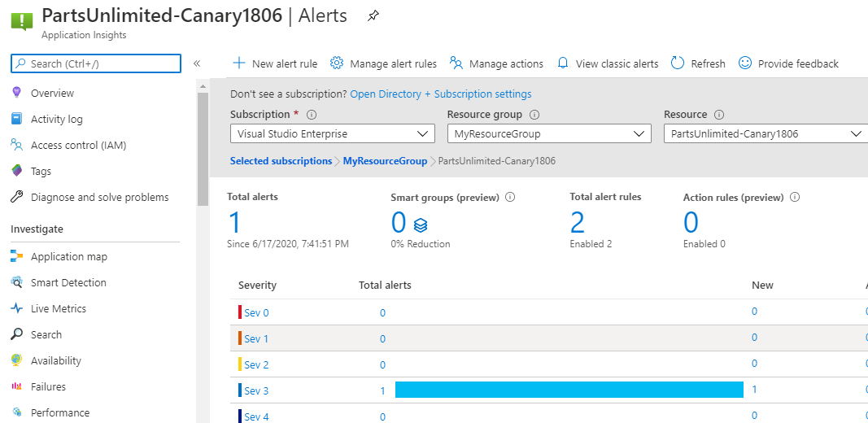Click the Sev 4 severity link
The width and height of the screenshot is (868, 423).
pyautogui.click(x=256, y=416)
